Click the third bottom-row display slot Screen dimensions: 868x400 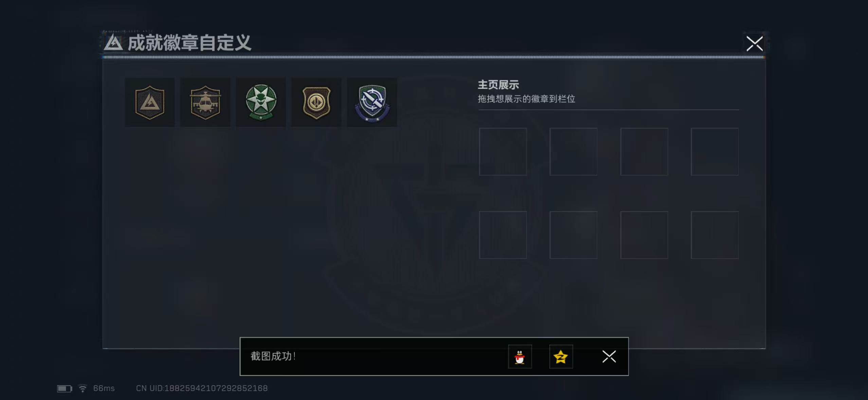(x=644, y=235)
